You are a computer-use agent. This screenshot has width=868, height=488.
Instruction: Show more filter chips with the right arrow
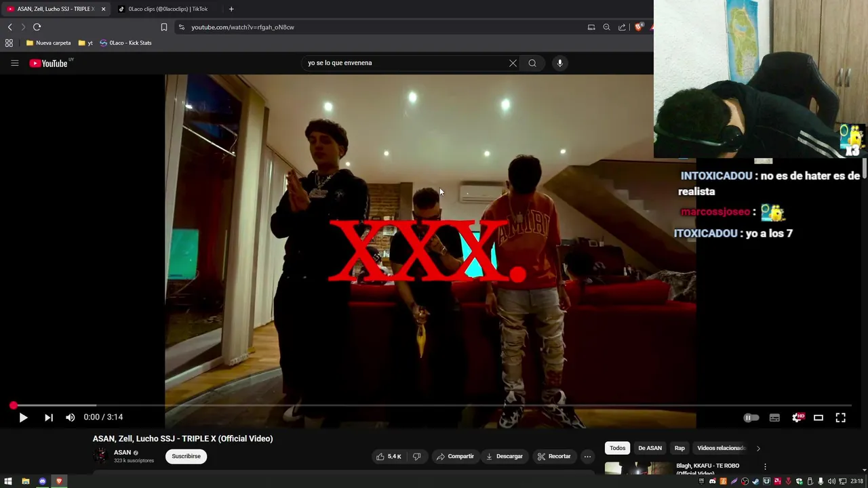758,448
